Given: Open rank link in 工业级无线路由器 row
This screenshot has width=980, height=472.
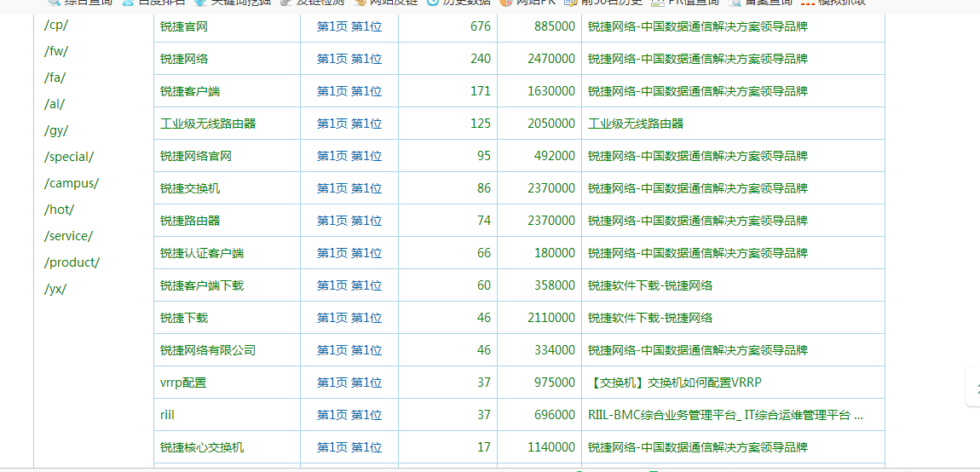Looking at the screenshot, I should (349, 124).
